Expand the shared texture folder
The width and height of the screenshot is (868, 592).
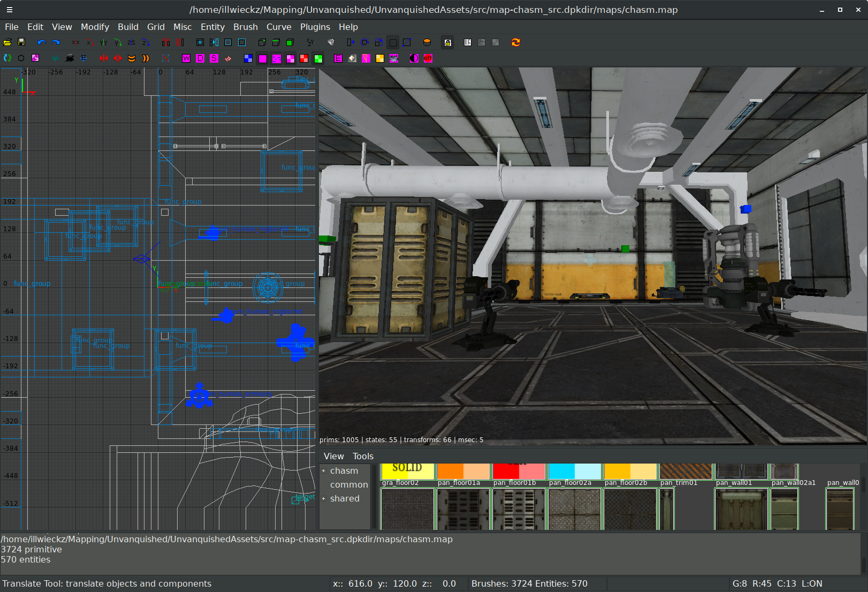click(x=324, y=499)
